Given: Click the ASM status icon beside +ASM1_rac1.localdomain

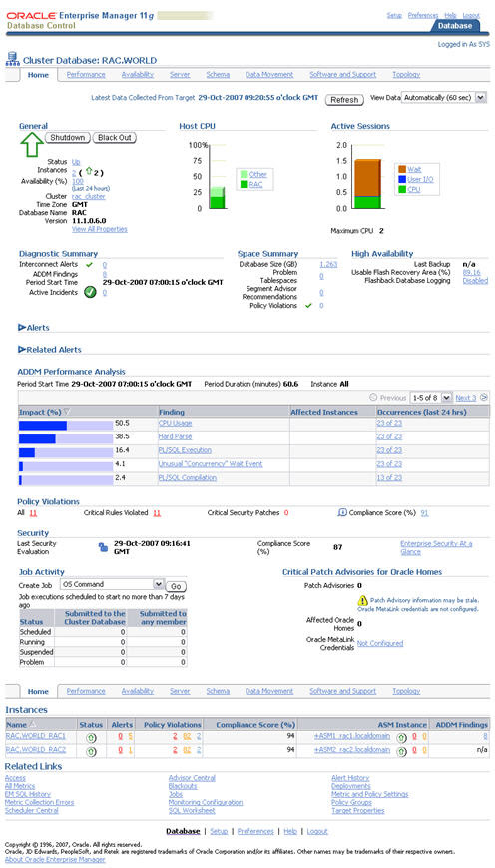Looking at the screenshot, I should 401,737.
